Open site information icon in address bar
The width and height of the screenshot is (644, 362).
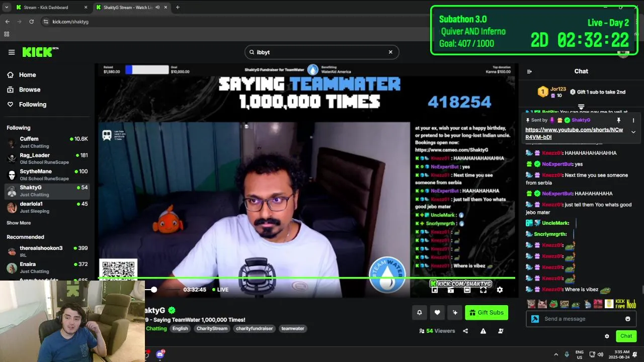tap(46, 22)
